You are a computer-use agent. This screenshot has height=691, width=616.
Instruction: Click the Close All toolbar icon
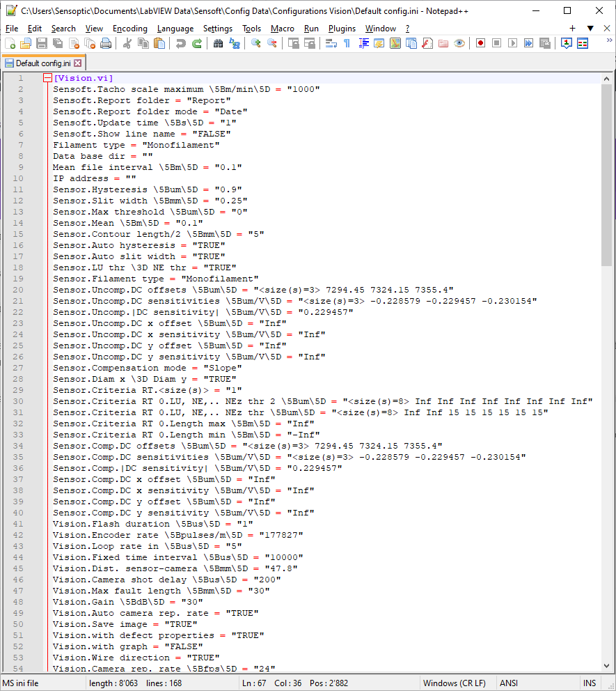pos(90,43)
